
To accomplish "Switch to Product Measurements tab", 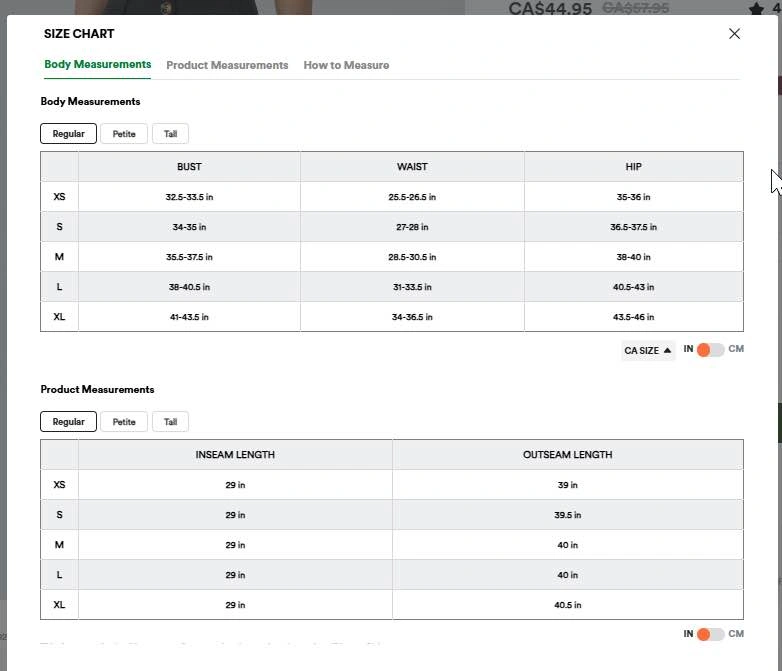I will [x=227, y=65].
